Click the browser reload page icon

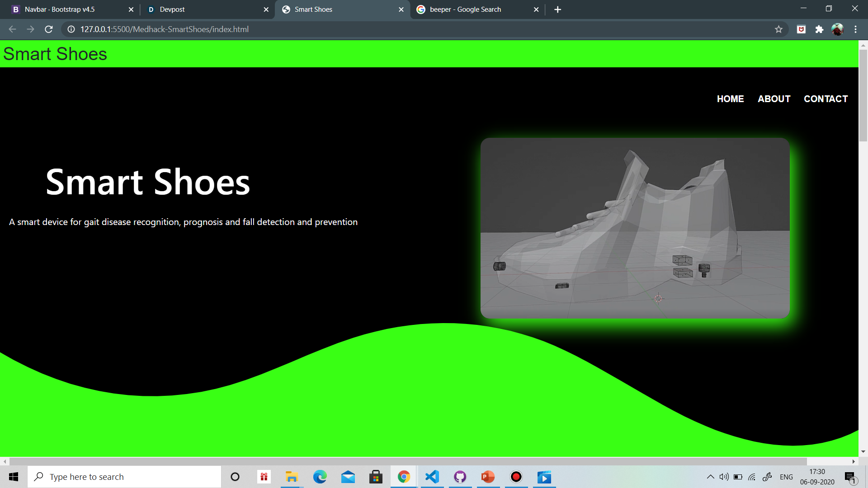49,29
